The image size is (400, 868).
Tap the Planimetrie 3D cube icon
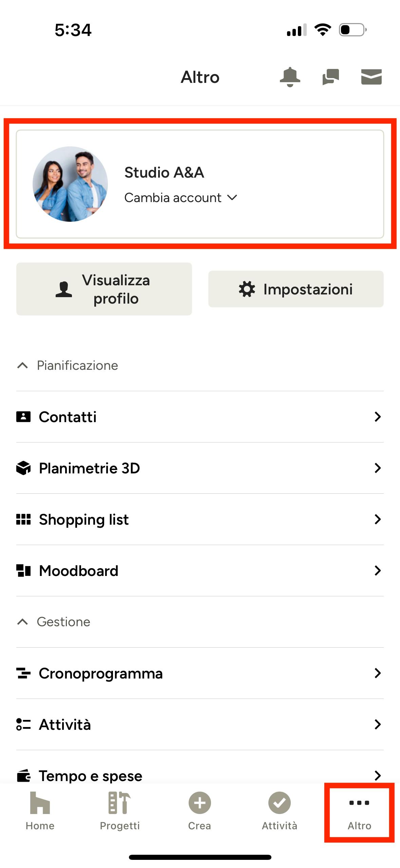tap(23, 468)
